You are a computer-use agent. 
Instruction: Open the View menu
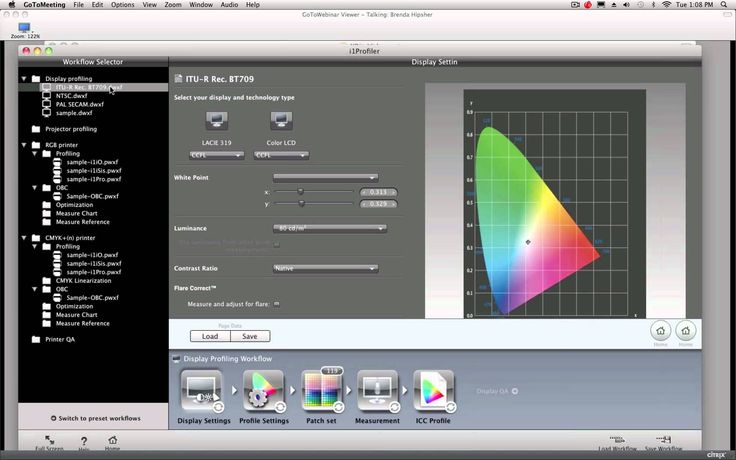149,5
